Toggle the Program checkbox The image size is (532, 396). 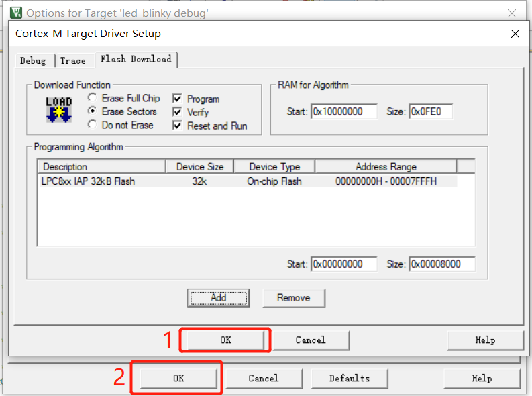177,99
